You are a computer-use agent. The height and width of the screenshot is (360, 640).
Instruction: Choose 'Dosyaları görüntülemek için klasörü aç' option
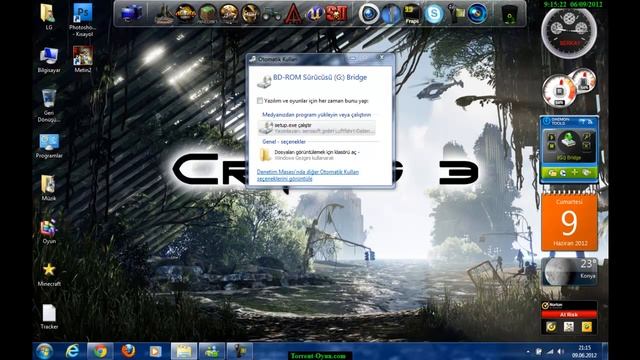(317, 155)
